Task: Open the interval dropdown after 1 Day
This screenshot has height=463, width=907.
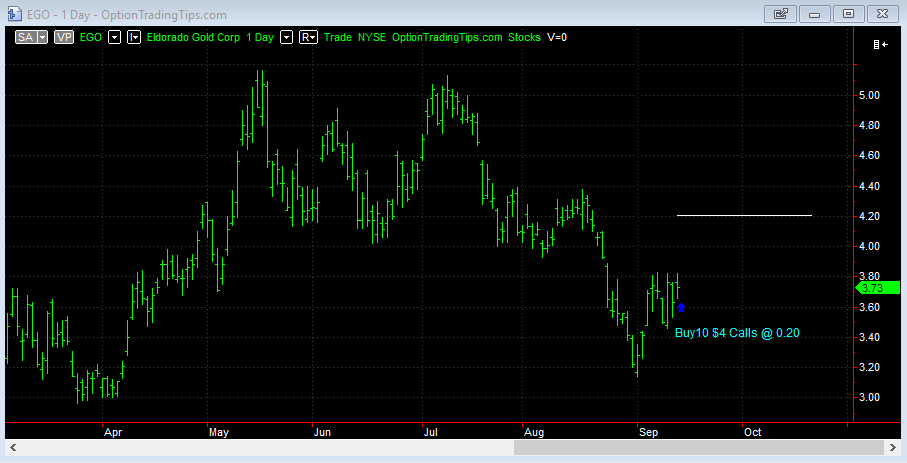Action: [x=286, y=38]
